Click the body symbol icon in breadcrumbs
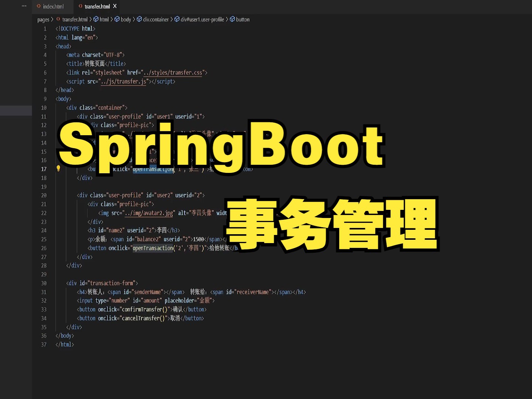The width and height of the screenshot is (532, 399). [117, 19]
